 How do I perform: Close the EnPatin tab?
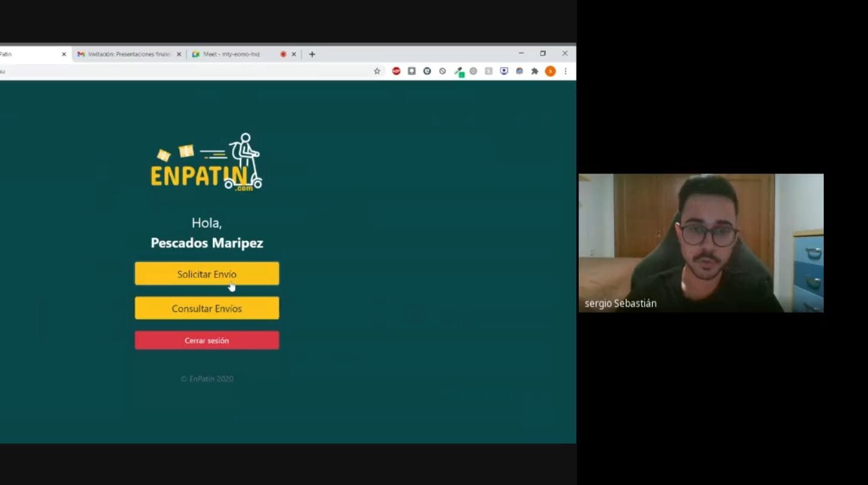[x=64, y=54]
